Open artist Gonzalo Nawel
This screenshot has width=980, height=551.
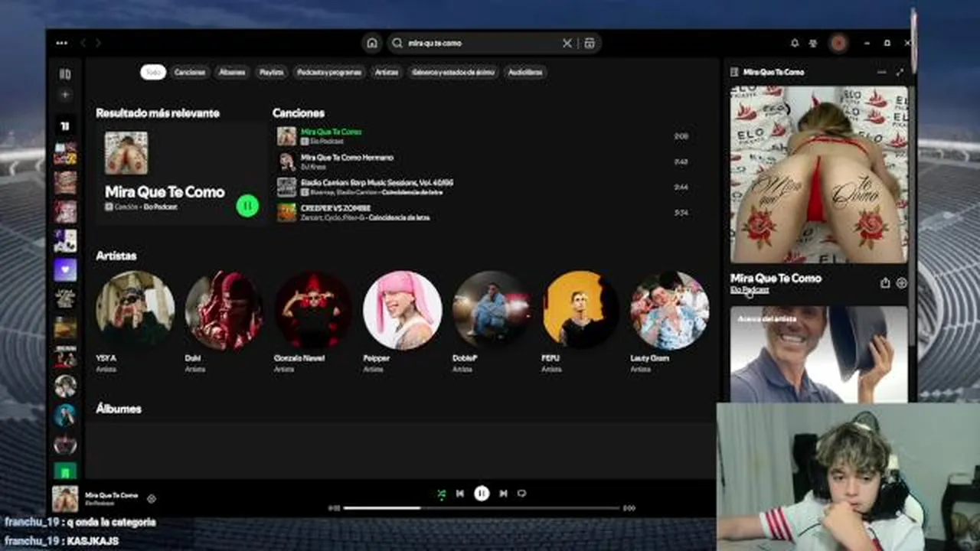pyautogui.click(x=313, y=310)
